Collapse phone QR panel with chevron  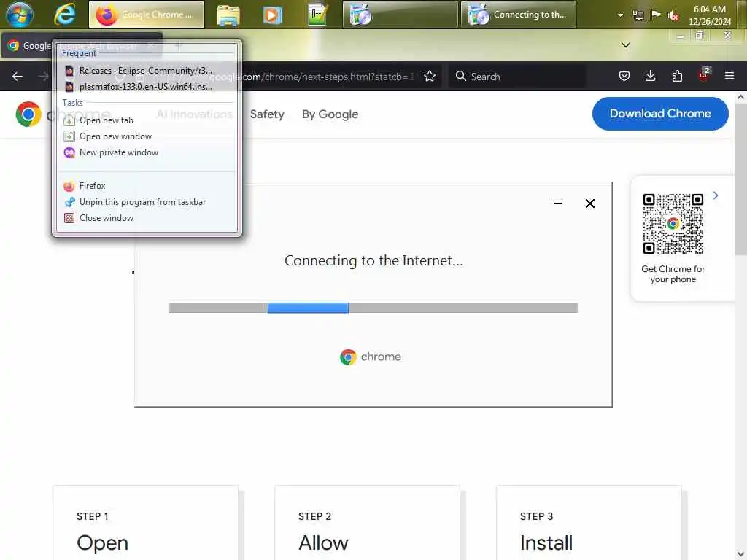[x=716, y=195]
